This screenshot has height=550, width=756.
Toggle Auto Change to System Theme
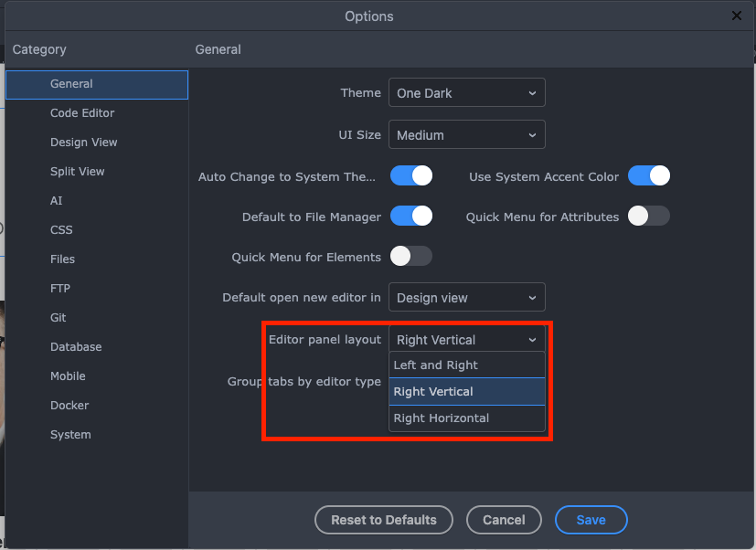[x=411, y=175]
